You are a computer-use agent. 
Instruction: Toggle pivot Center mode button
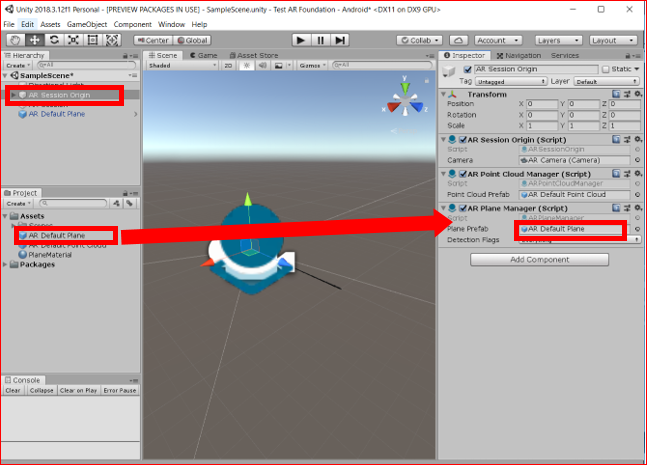[153, 40]
